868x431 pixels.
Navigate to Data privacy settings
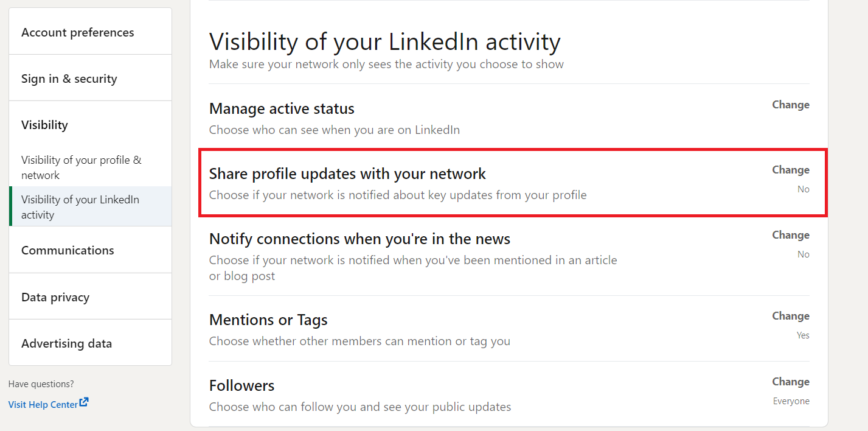[x=91, y=297]
